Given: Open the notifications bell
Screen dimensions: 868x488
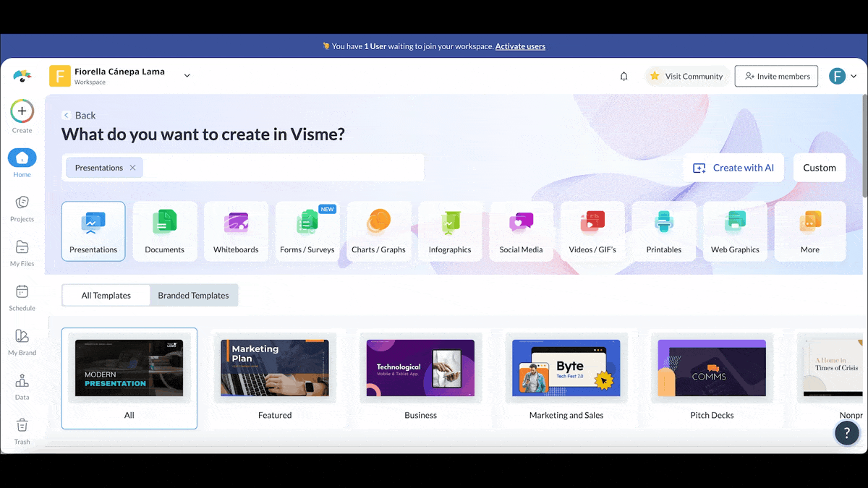Looking at the screenshot, I should click(624, 76).
